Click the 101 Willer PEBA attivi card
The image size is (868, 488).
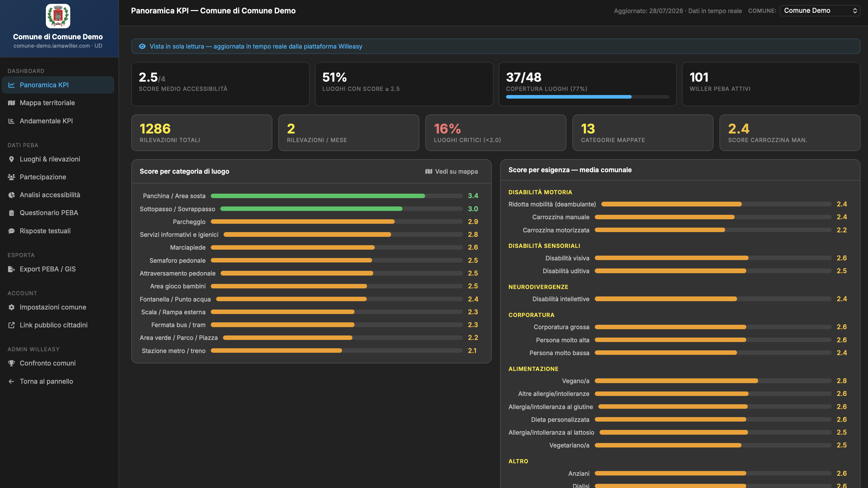tap(771, 84)
